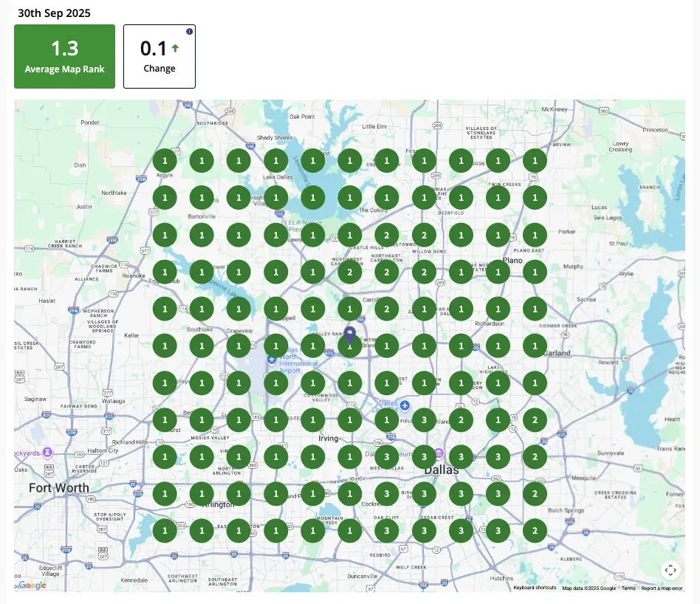
Task: Click the green up arrow beside 0.1
Action: (x=175, y=48)
